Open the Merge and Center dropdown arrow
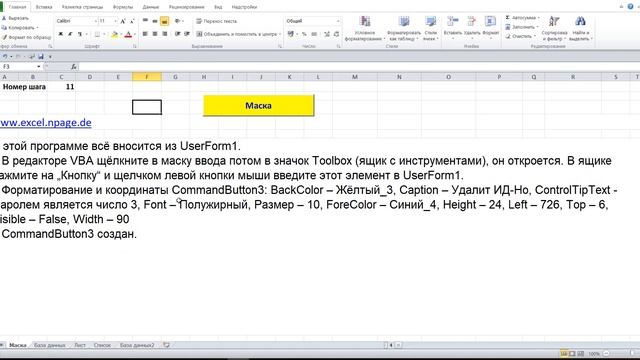Image resolution: width=640 pixels, height=360 pixels. coord(280,34)
